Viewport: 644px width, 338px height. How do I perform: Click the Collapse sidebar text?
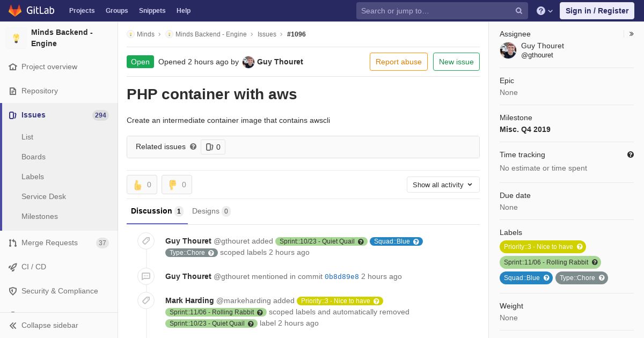(x=50, y=326)
